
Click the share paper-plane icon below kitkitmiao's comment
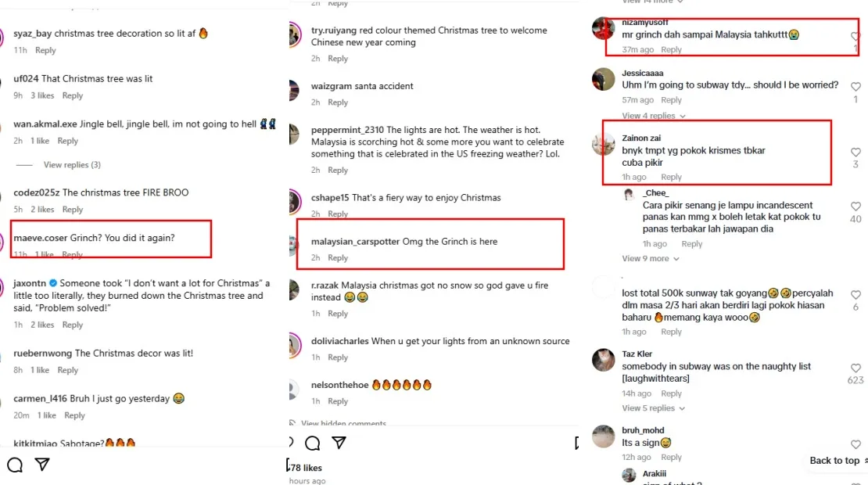[43, 465]
